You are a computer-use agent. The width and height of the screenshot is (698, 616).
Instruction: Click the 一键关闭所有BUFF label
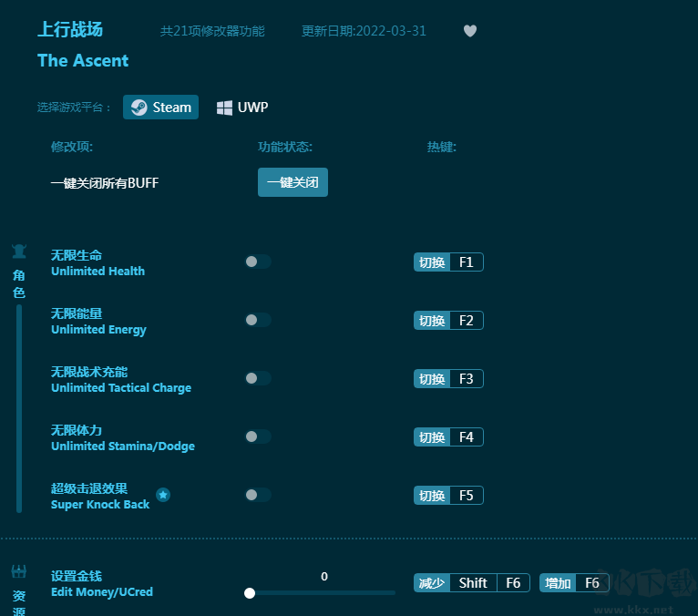(x=105, y=183)
